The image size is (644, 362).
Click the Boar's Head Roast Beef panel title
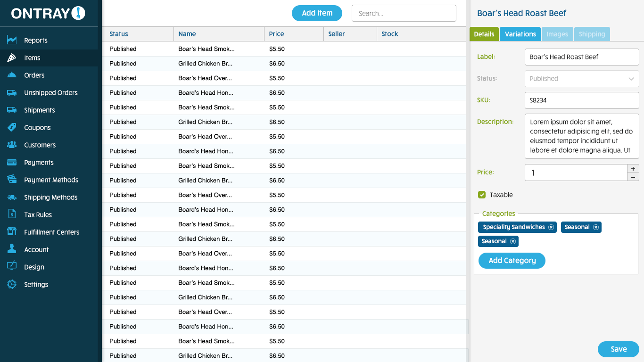521,13
